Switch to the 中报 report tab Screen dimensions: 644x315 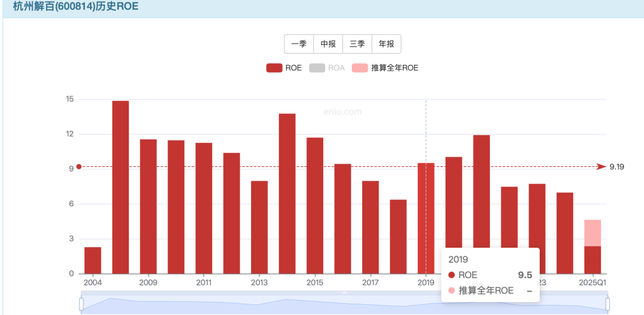tap(328, 44)
